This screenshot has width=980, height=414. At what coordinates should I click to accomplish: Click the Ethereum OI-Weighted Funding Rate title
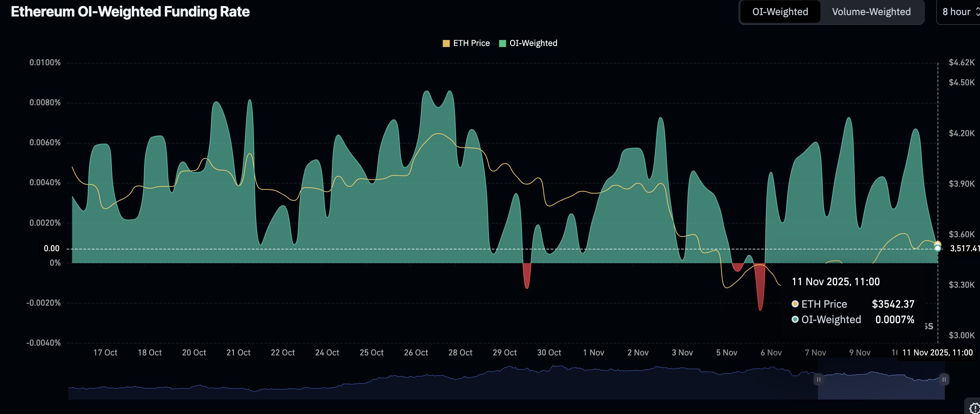pyautogui.click(x=130, y=12)
